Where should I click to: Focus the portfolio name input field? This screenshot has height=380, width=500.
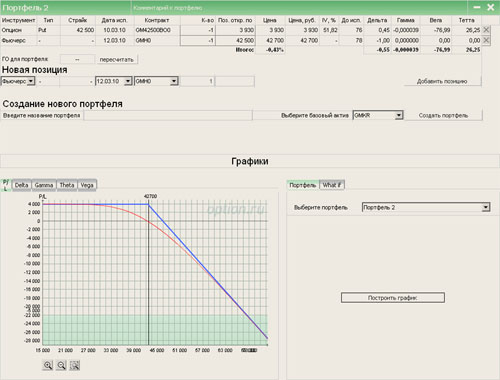tap(168, 115)
